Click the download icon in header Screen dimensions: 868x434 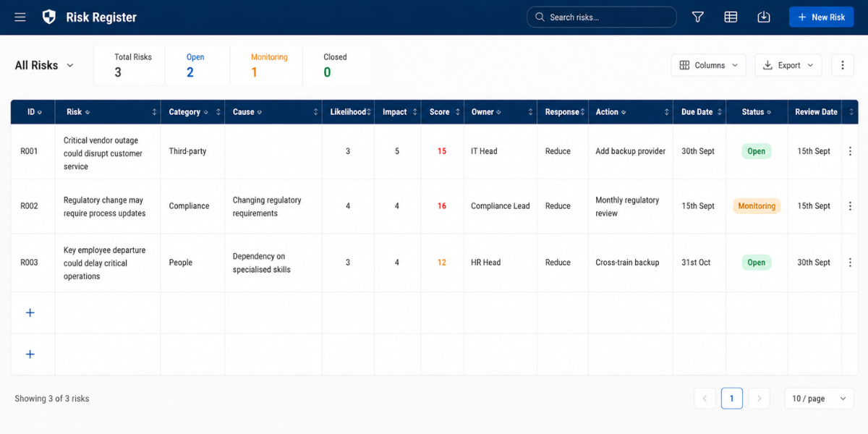point(764,17)
